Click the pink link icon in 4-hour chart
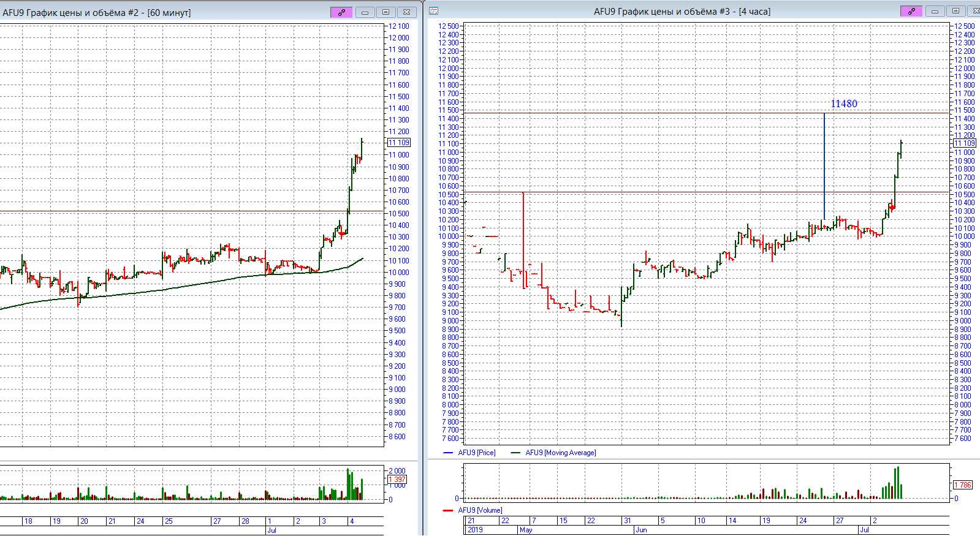980x536 pixels. (911, 11)
